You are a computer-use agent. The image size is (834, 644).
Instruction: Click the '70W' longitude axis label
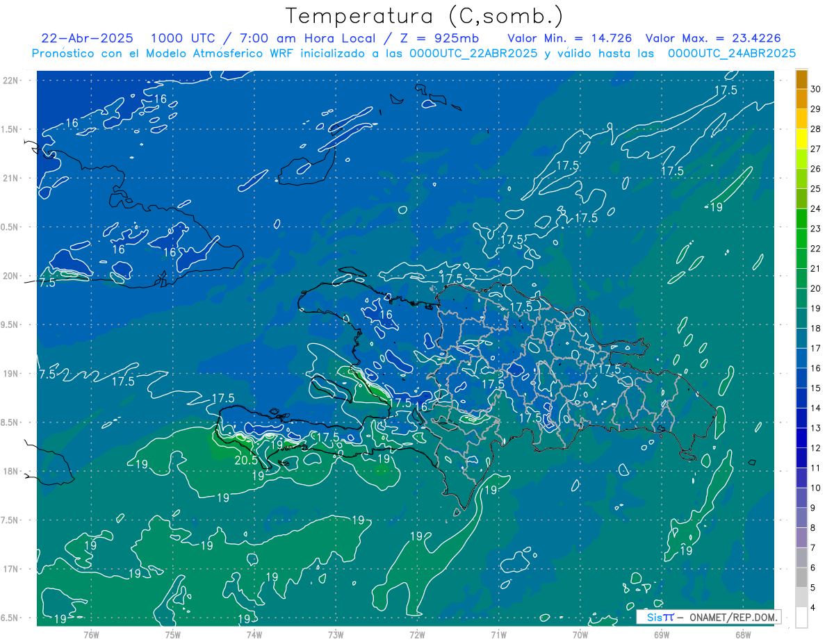[x=580, y=634]
